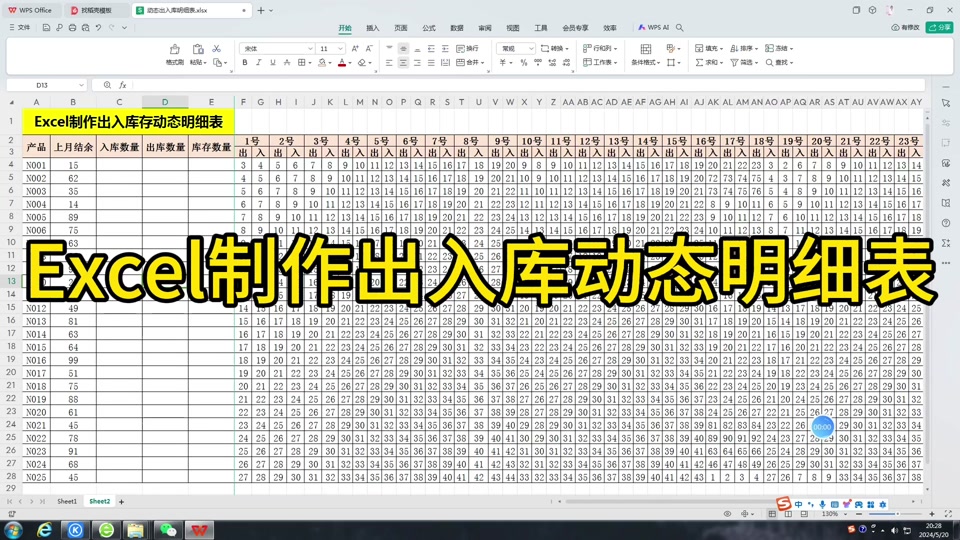Open WeChat from the taskbar
Screen dimensions: 960x540
(168, 530)
